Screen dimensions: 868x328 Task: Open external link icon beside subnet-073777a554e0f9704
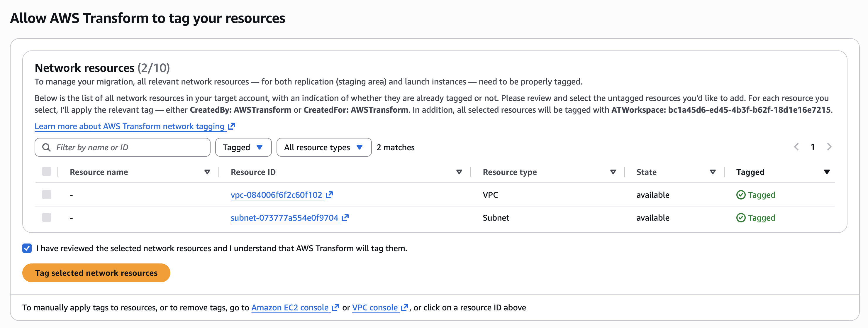point(345,217)
